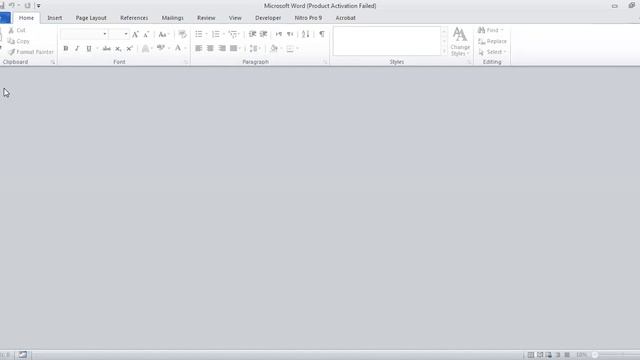Toggle Strikethrough formatting
The image size is (640, 360).
tap(107, 49)
